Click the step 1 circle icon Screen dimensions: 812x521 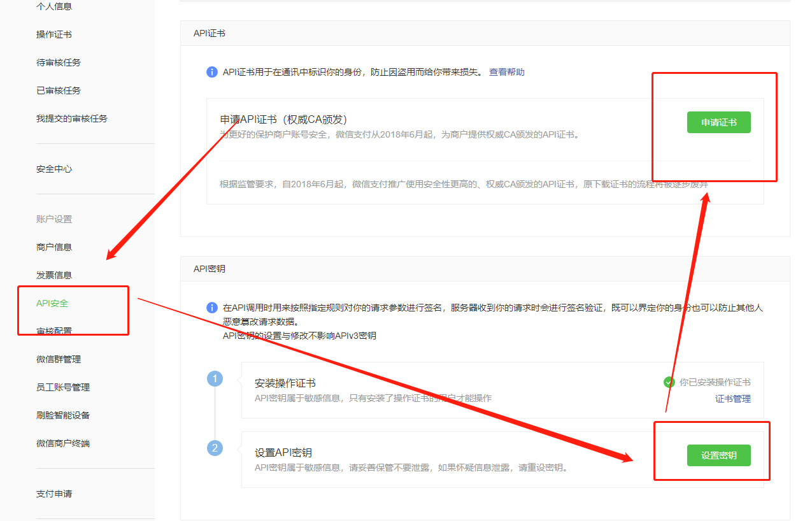coord(215,379)
